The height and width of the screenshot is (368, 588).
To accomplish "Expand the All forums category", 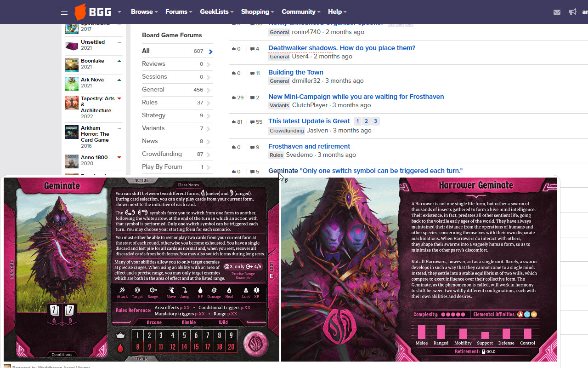I will click(210, 51).
